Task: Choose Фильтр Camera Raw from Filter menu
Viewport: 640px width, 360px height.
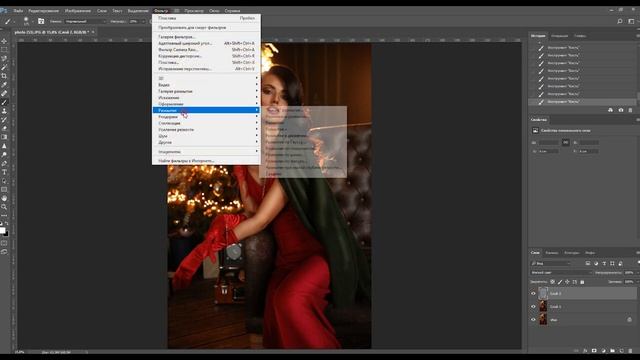Action: tap(206, 49)
